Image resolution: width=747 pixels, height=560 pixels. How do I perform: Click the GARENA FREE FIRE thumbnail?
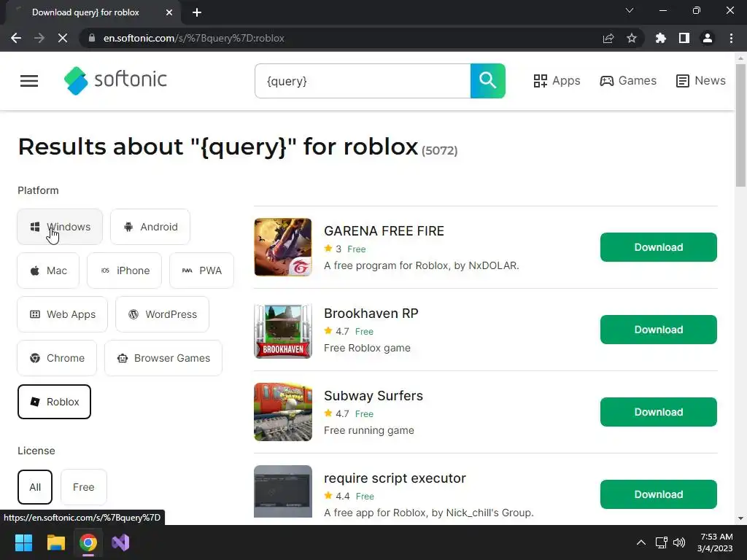[283, 247]
